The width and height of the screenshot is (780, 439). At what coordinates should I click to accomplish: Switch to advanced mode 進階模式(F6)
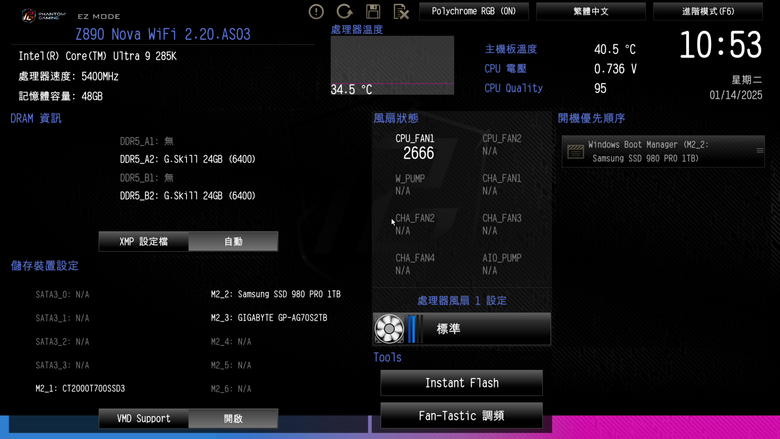708,11
